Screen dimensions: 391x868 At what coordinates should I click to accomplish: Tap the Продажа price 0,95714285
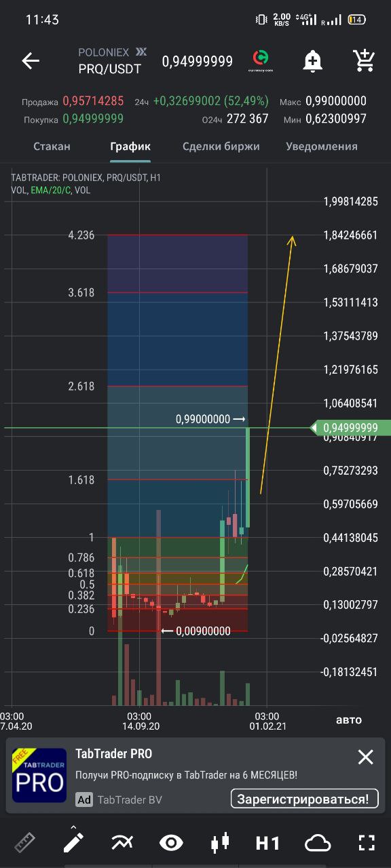[x=93, y=101]
